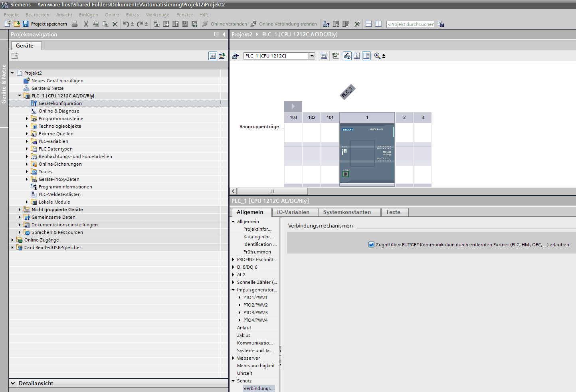This screenshot has width=576, height=392.
Task: Expand PTO1/PWM1 properties node
Action: point(240,297)
